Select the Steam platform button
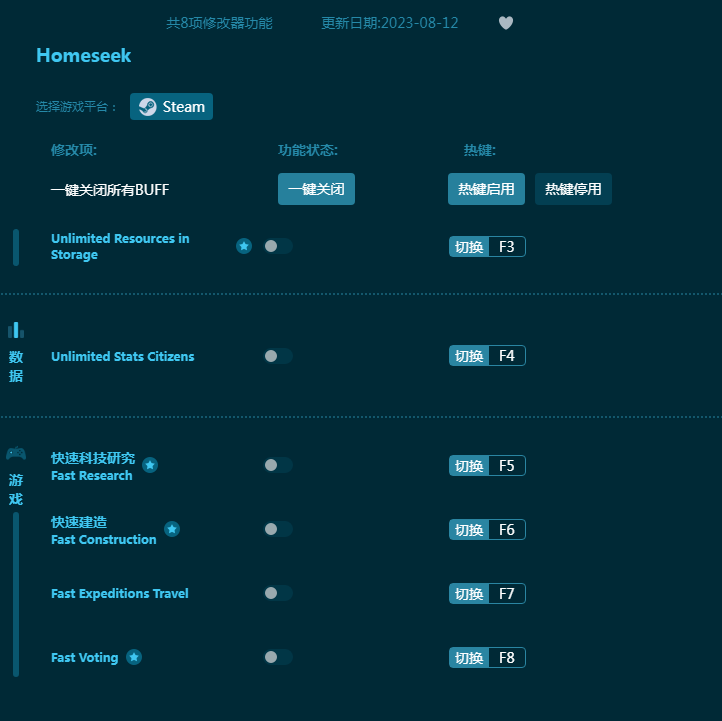The image size is (722, 721). 171,107
